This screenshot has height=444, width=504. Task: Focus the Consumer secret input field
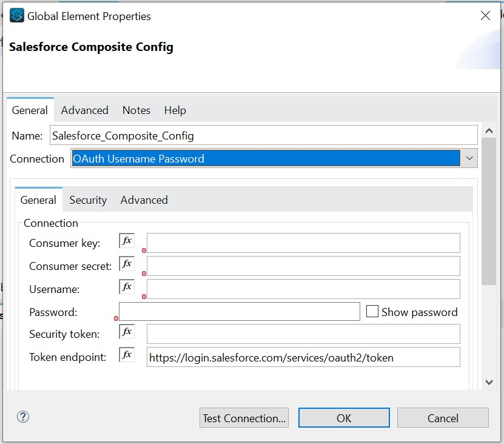point(303,266)
